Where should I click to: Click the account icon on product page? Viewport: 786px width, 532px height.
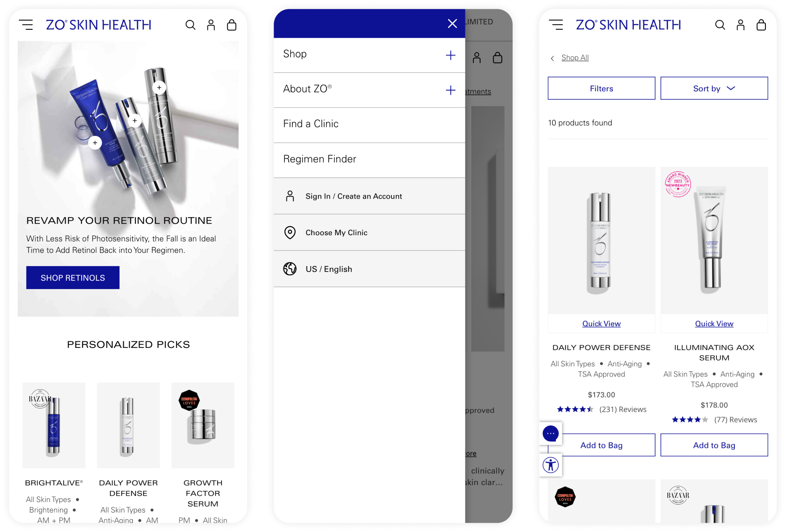741,25
